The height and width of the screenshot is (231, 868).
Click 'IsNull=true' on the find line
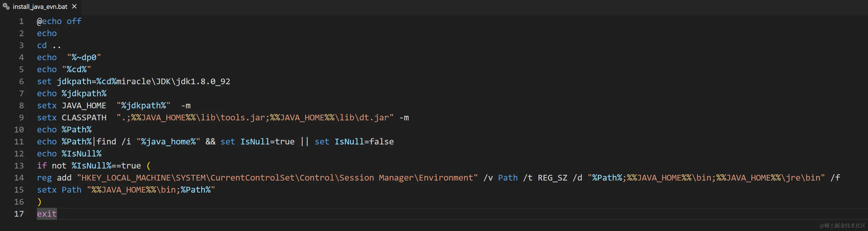(x=267, y=142)
